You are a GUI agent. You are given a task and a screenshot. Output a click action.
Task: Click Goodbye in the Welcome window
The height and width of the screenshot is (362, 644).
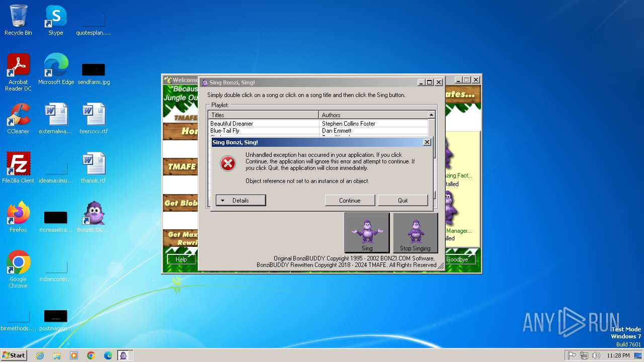[x=457, y=259]
